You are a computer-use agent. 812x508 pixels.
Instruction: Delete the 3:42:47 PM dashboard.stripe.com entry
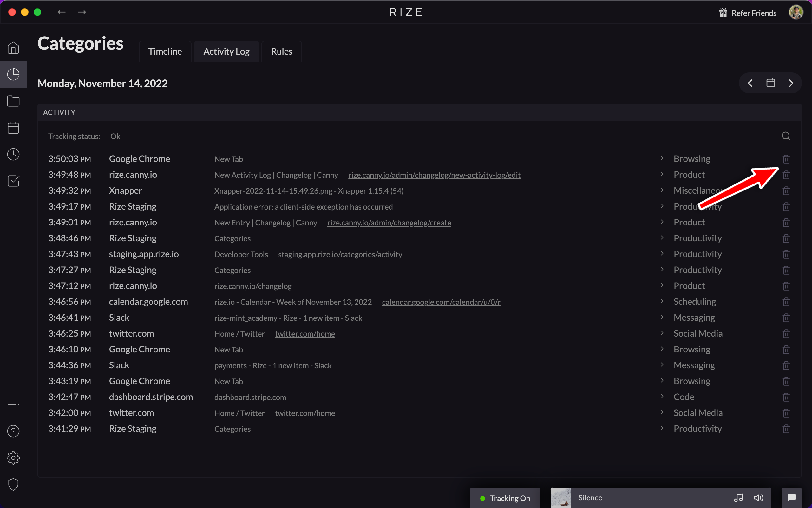click(786, 397)
